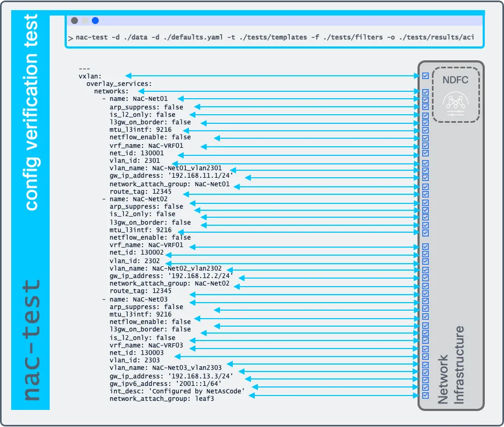
Task: Click the terminal prompt chevron before nac-test
Action: 70,38
